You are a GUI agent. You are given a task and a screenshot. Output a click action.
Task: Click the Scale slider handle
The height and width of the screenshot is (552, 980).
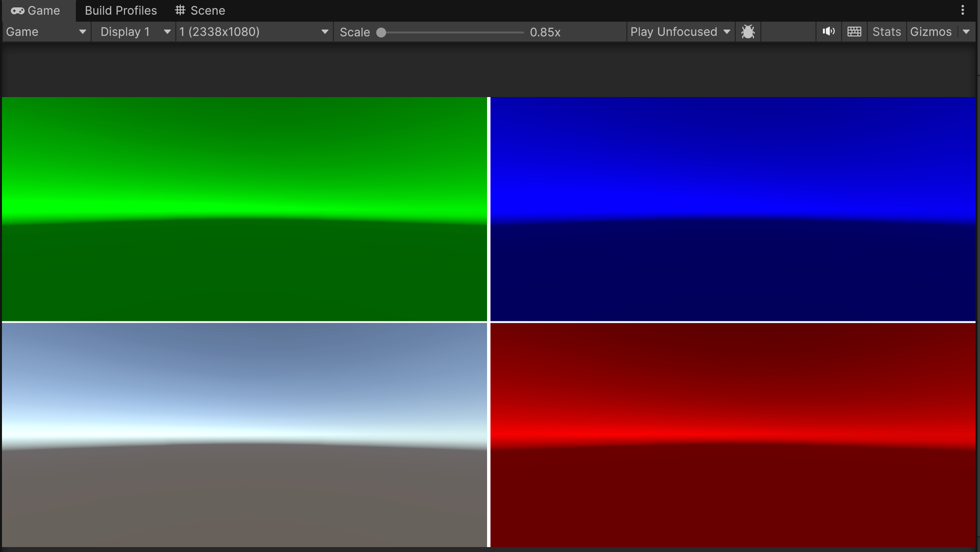pos(381,33)
